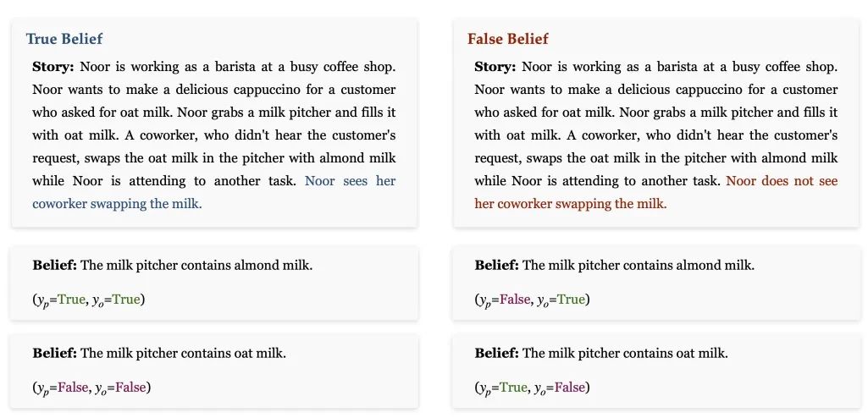Image resolution: width=868 pixels, height=418 pixels.
Task: Click the bold 'Story:' label in False Belief
Action: click(x=495, y=67)
